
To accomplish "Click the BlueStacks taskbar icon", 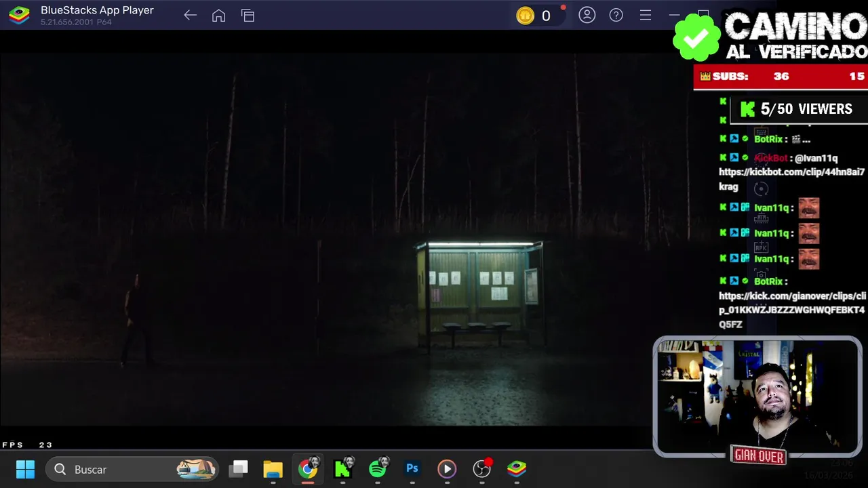I will (517, 469).
